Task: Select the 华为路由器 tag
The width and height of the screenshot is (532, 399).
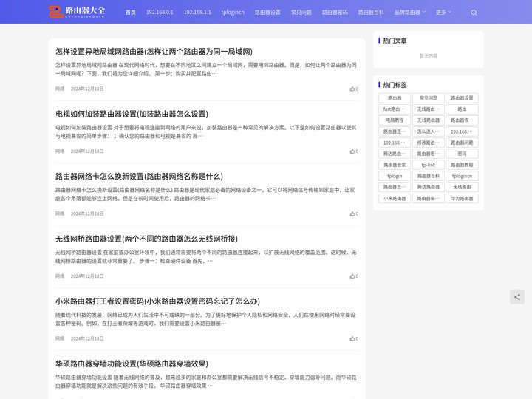Action: coord(462,199)
